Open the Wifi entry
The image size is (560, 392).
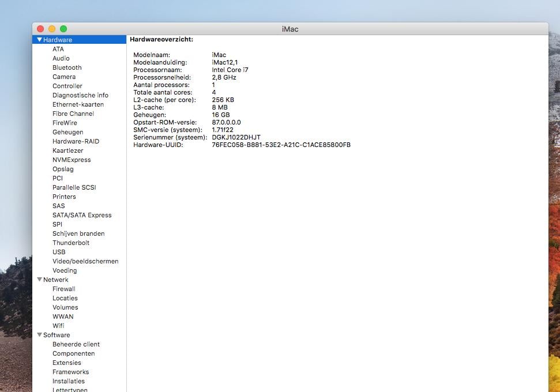[58, 326]
